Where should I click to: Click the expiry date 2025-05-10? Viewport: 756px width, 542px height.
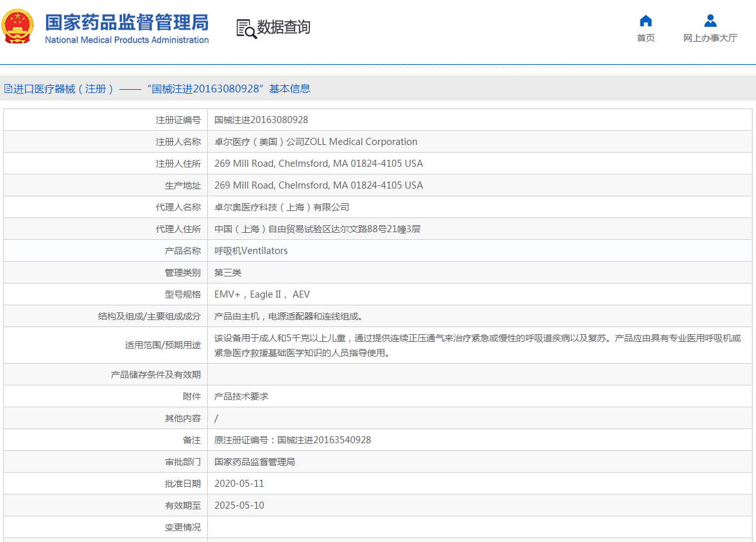click(239, 505)
